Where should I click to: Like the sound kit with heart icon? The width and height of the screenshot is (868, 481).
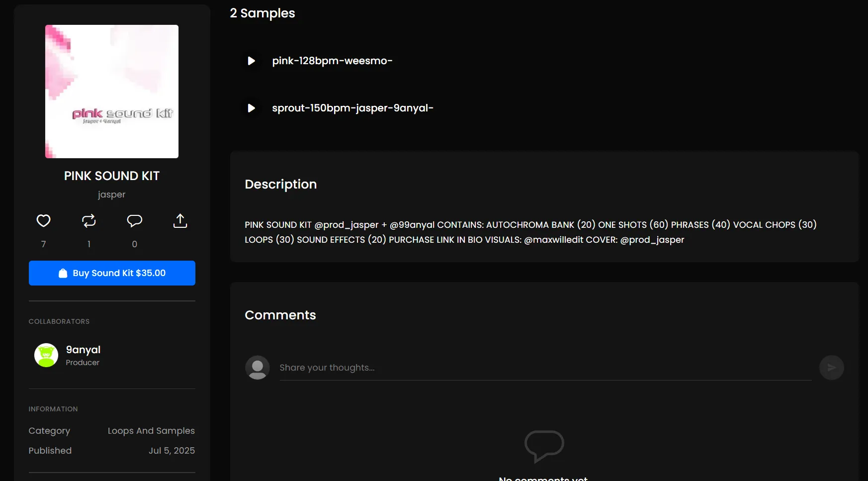click(x=44, y=220)
